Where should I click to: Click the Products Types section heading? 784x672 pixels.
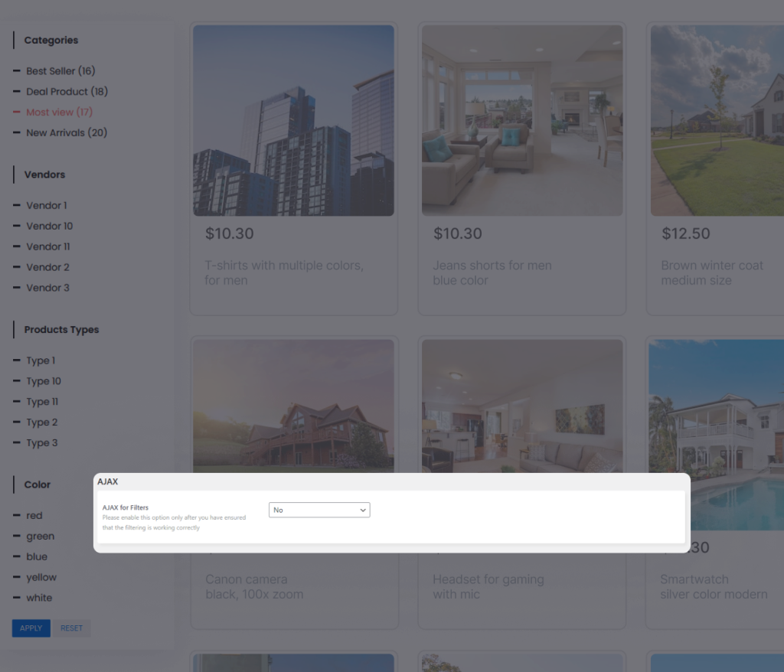click(61, 330)
